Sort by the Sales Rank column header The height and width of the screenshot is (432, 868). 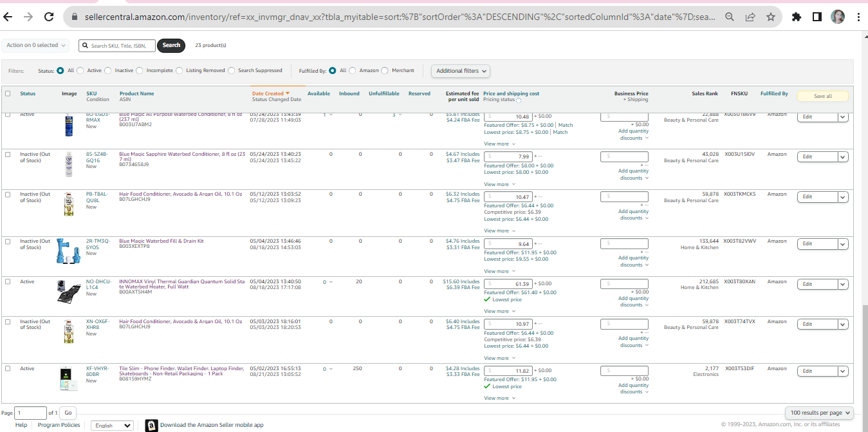[705, 93]
